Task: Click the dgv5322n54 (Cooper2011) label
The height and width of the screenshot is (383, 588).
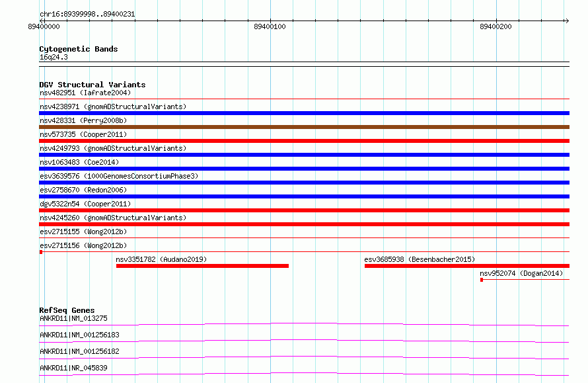Action: pos(85,204)
